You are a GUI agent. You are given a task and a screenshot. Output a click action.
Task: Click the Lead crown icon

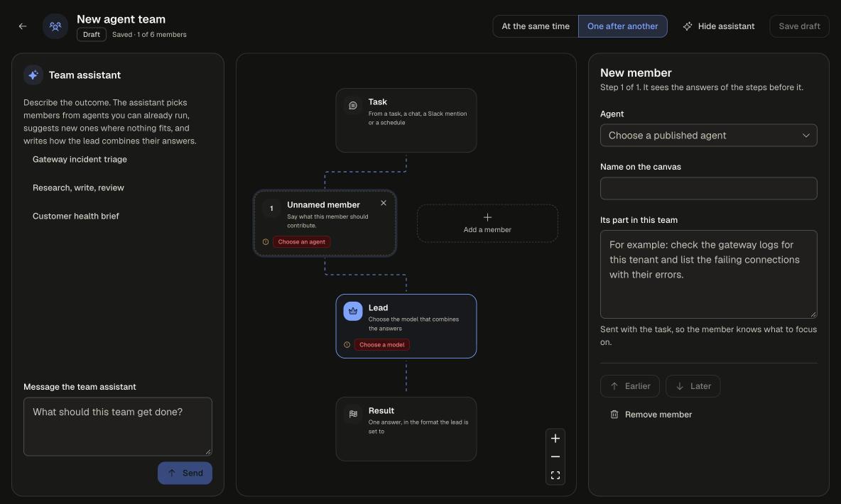(353, 312)
